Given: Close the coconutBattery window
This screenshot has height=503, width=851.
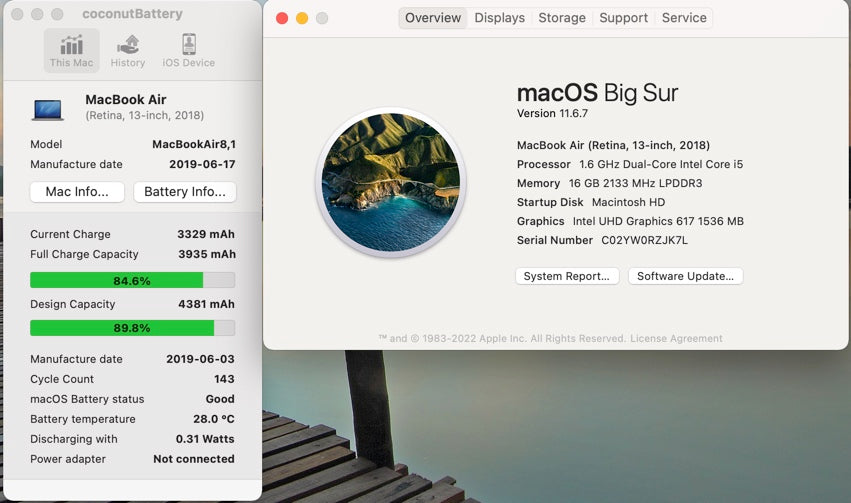Looking at the screenshot, I should pos(17,14).
